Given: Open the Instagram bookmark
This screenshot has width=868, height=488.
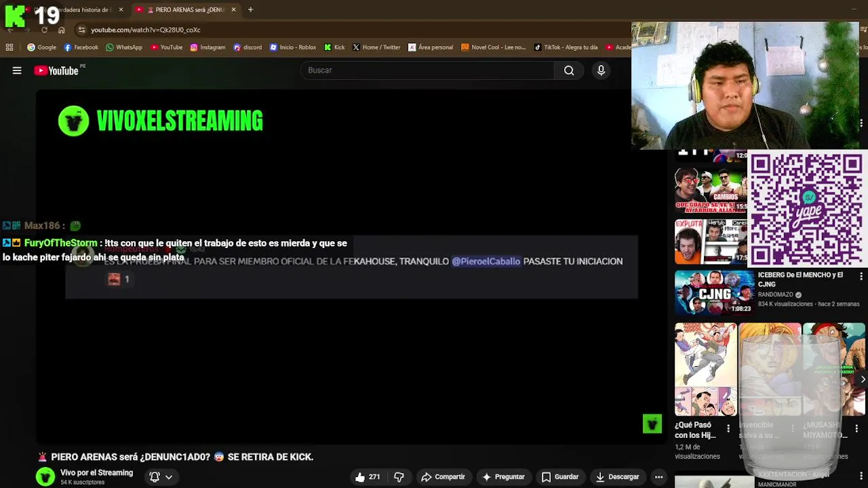Looking at the screenshot, I should (x=208, y=47).
